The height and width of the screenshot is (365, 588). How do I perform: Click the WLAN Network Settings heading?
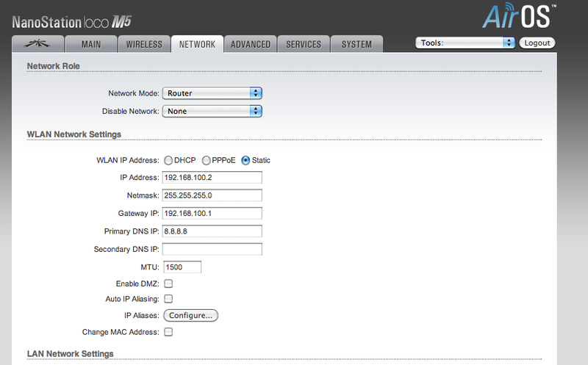point(74,134)
